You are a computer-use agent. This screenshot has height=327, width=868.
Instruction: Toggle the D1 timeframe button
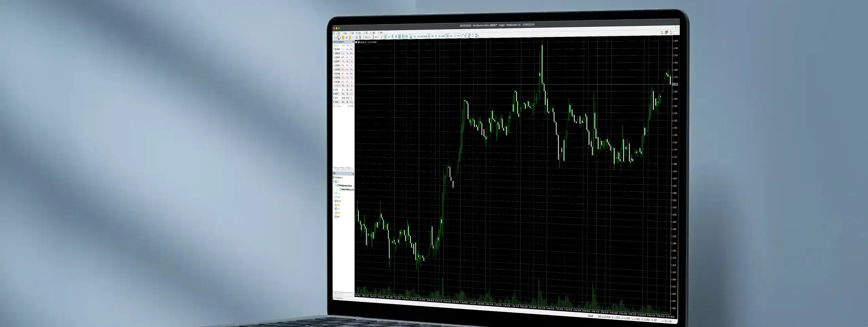[436, 36]
